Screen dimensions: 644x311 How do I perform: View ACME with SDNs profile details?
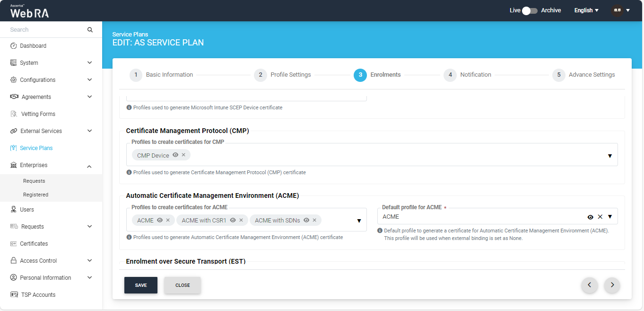pyautogui.click(x=306, y=220)
